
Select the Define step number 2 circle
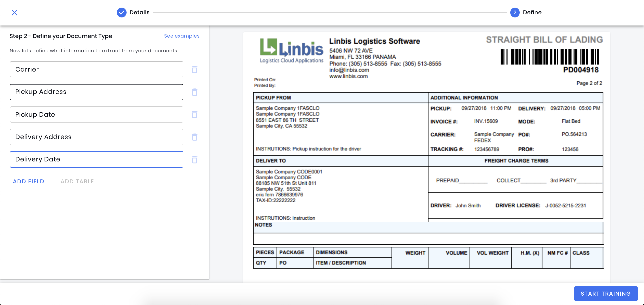515,13
